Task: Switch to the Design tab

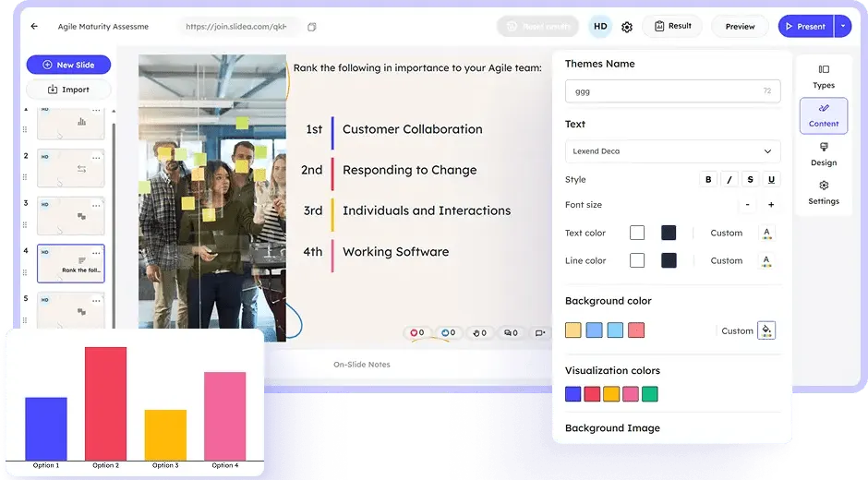Action: [x=824, y=154]
